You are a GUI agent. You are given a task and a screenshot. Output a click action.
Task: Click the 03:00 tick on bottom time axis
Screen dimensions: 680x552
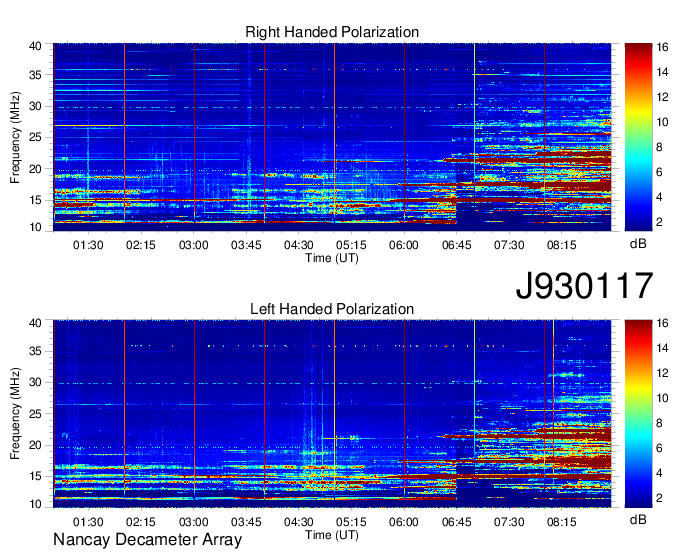[193, 522]
